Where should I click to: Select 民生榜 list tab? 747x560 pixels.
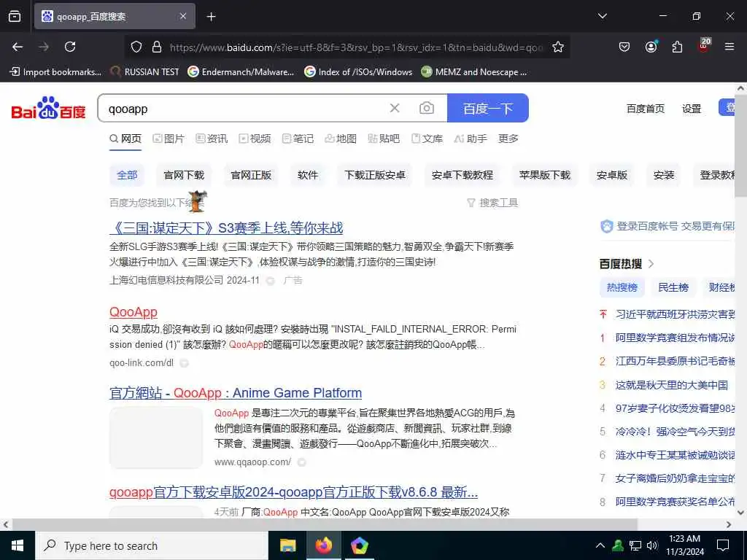click(673, 287)
